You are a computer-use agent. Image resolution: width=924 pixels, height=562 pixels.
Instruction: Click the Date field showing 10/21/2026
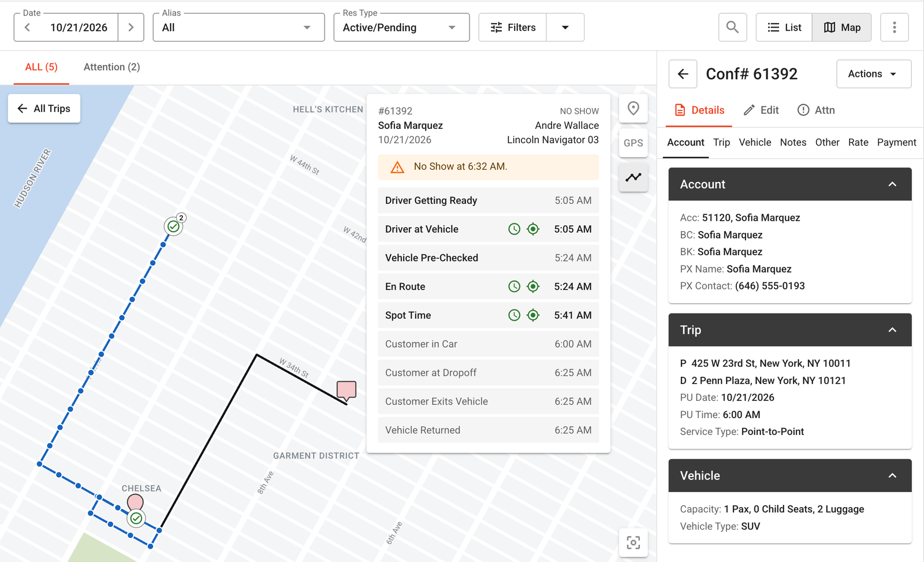click(79, 27)
